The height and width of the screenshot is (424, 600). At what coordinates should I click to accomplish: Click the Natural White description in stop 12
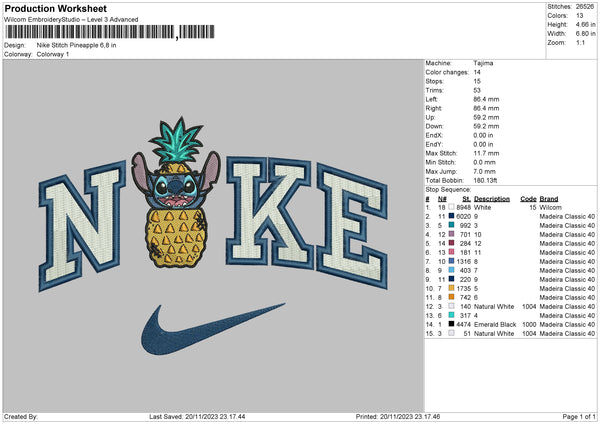[494, 307]
